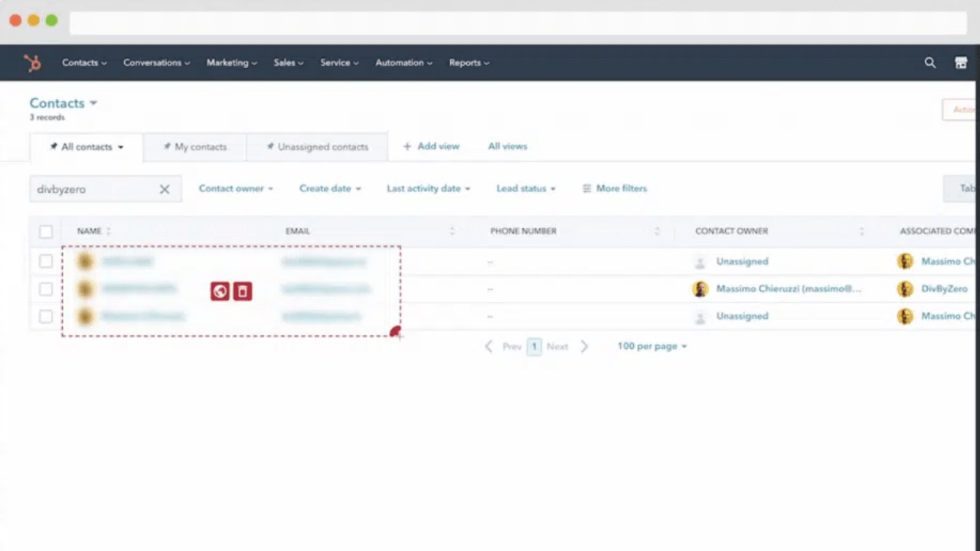
Task: Expand the Contact owner filter
Action: [235, 188]
